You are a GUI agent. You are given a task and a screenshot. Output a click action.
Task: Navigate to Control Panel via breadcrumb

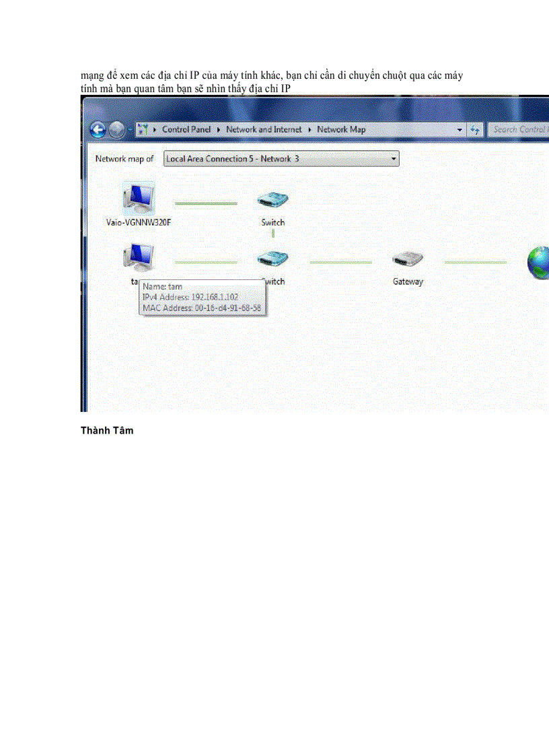186,129
